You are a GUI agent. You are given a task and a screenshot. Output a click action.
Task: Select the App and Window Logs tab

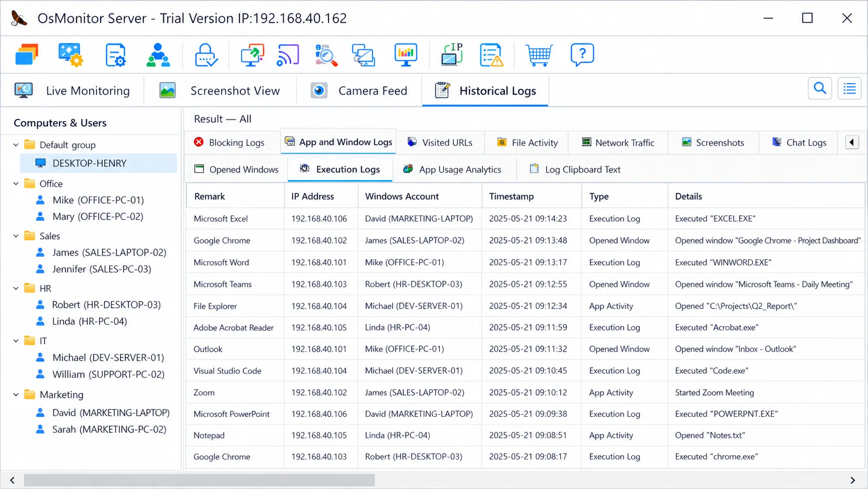pos(338,142)
